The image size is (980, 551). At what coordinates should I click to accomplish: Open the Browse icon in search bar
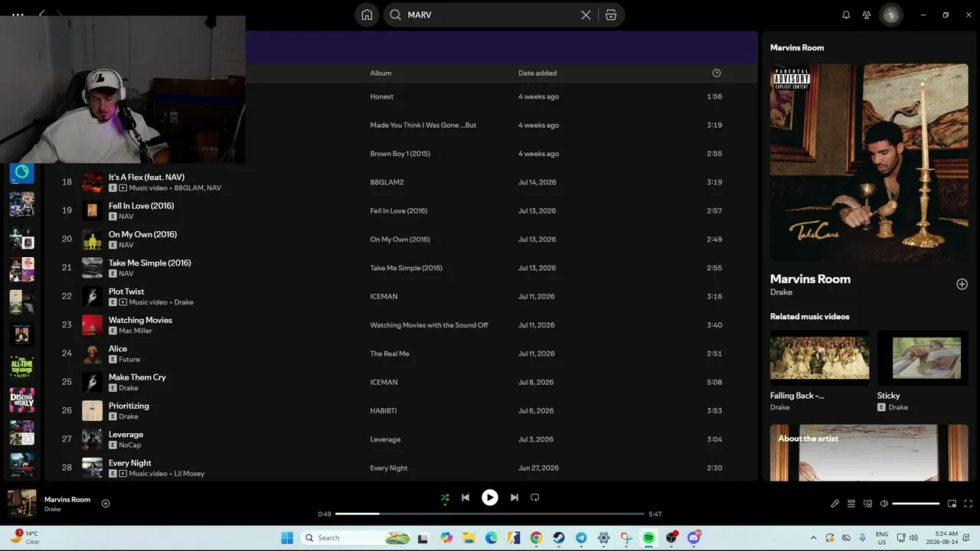coord(611,15)
